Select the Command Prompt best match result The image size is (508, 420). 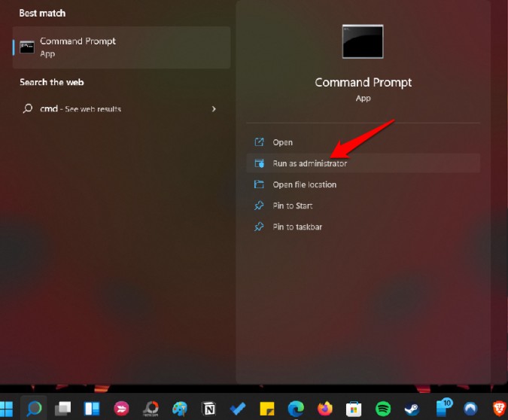coord(121,47)
